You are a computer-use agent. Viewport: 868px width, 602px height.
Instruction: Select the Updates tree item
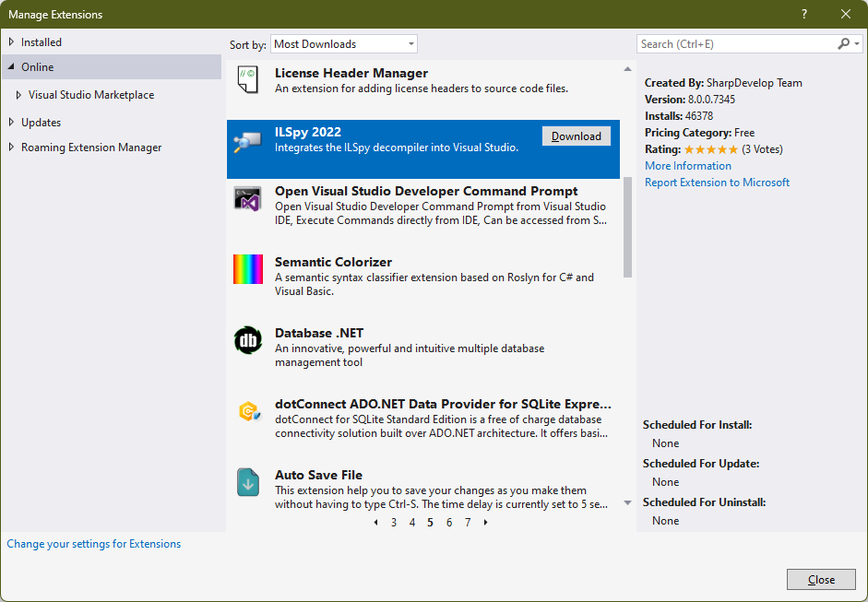point(41,123)
